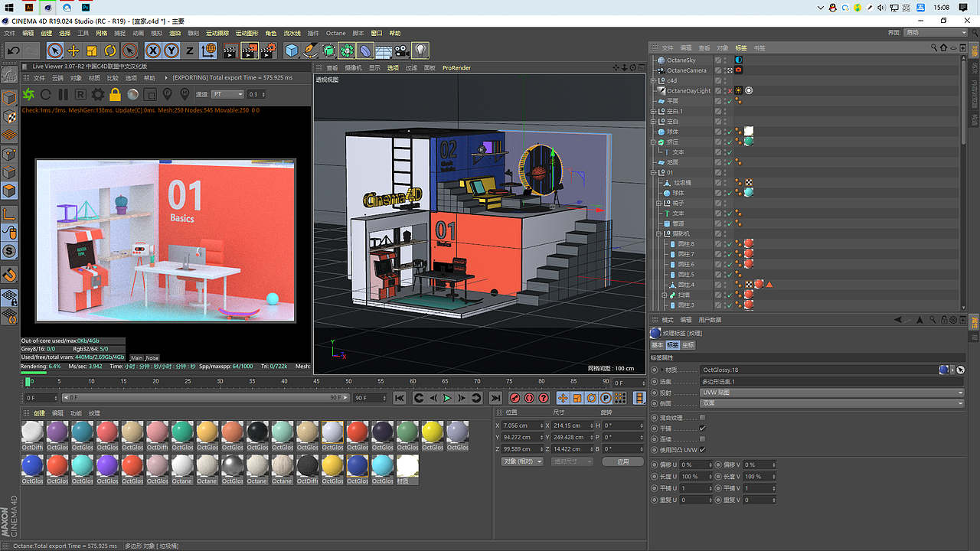This screenshot has width=980, height=551.
Task: Switch to the 坐标 tab in attributes
Action: tap(688, 345)
